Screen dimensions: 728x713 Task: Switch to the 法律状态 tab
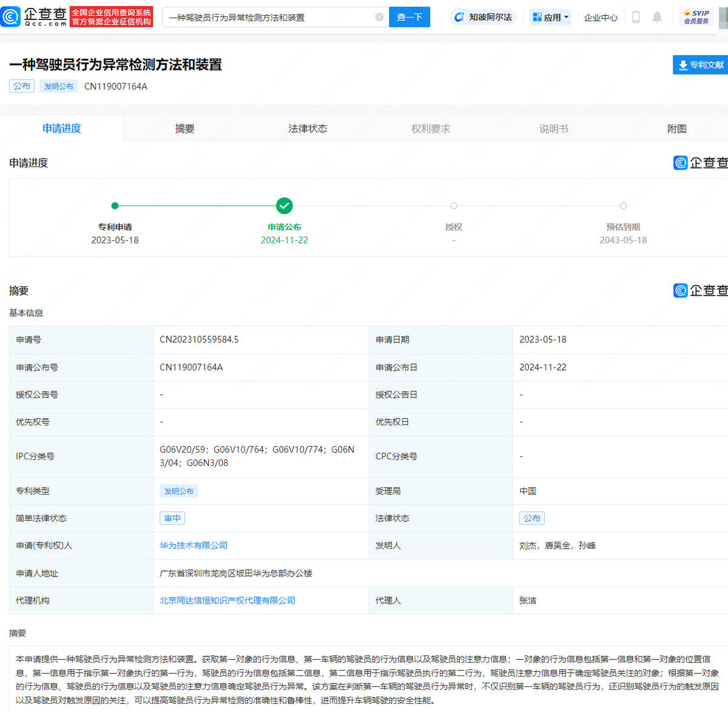[x=308, y=128]
